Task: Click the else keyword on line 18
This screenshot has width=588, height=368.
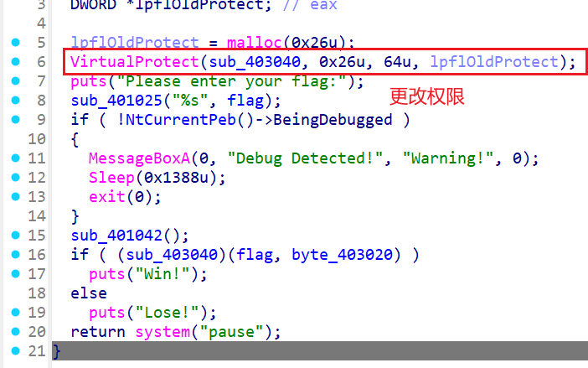Action: [x=89, y=293]
